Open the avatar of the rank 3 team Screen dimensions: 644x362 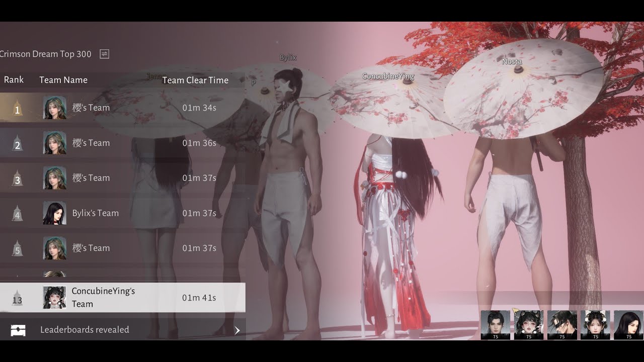click(55, 178)
